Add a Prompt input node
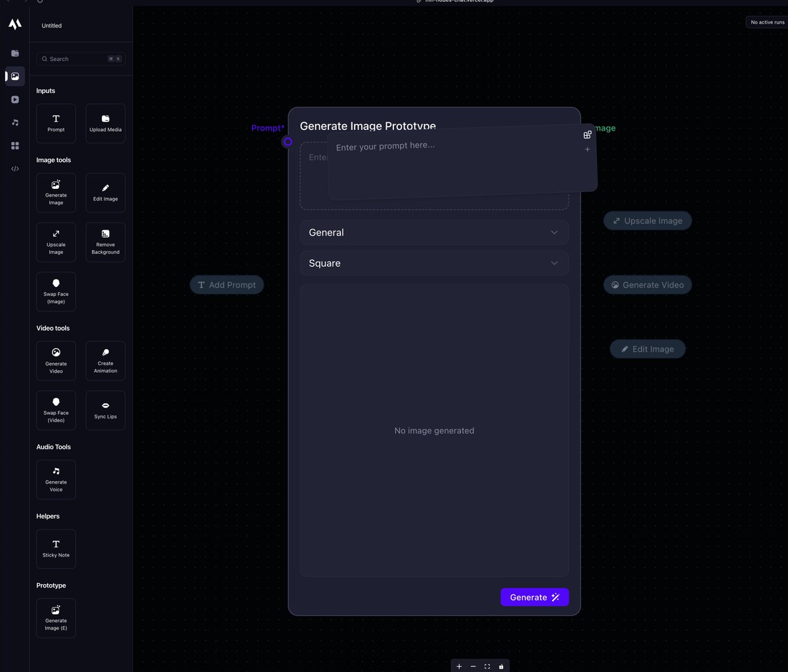The width and height of the screenshot is (788, 672). coord(56,123)
